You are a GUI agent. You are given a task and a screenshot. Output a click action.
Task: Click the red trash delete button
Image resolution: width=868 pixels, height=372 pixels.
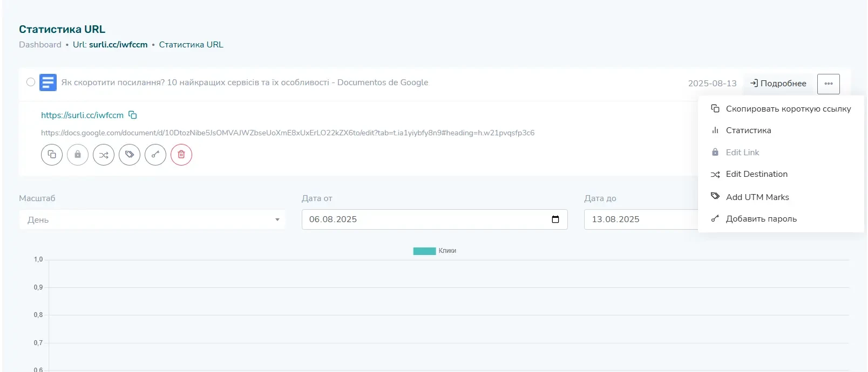[x=181, y=155]
